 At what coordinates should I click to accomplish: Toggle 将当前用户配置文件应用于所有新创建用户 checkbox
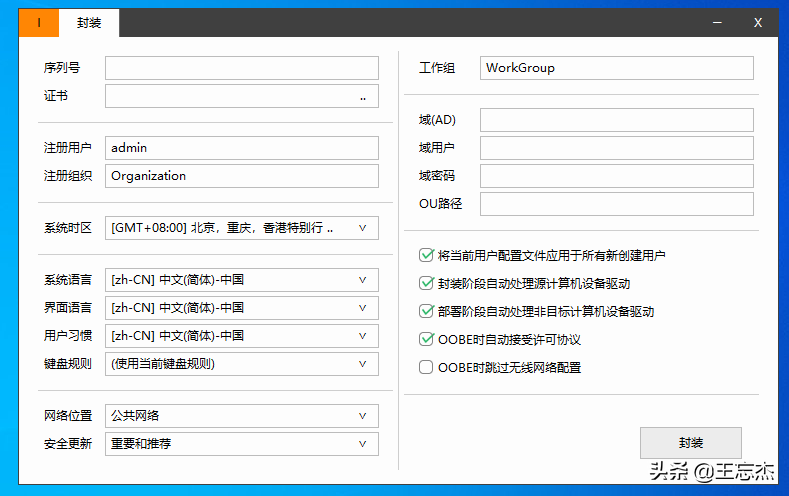427,256
